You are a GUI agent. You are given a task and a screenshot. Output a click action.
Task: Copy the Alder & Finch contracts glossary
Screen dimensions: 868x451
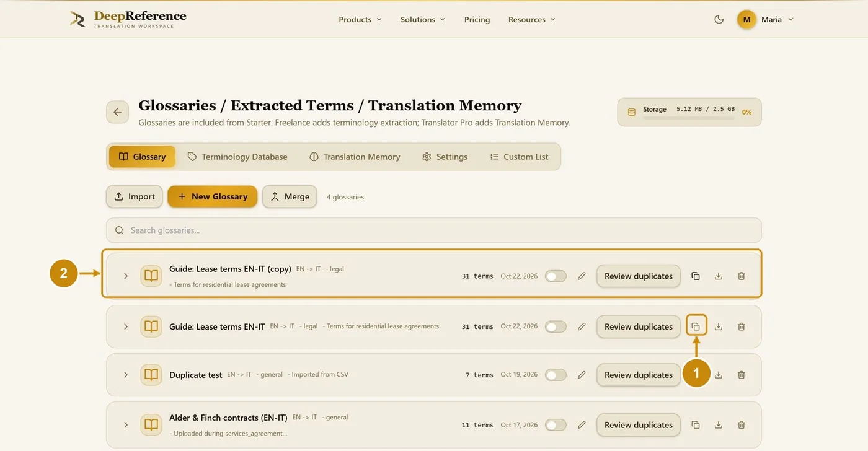click(x=696, y=425)
